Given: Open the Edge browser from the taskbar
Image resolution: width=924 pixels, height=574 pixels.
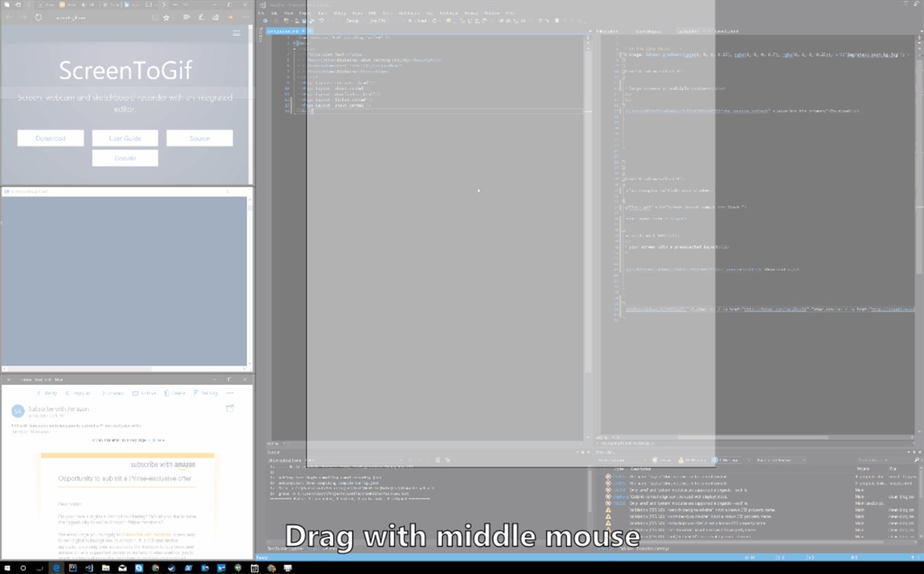Looking at the screenshot, I should [x=58, y=568].
